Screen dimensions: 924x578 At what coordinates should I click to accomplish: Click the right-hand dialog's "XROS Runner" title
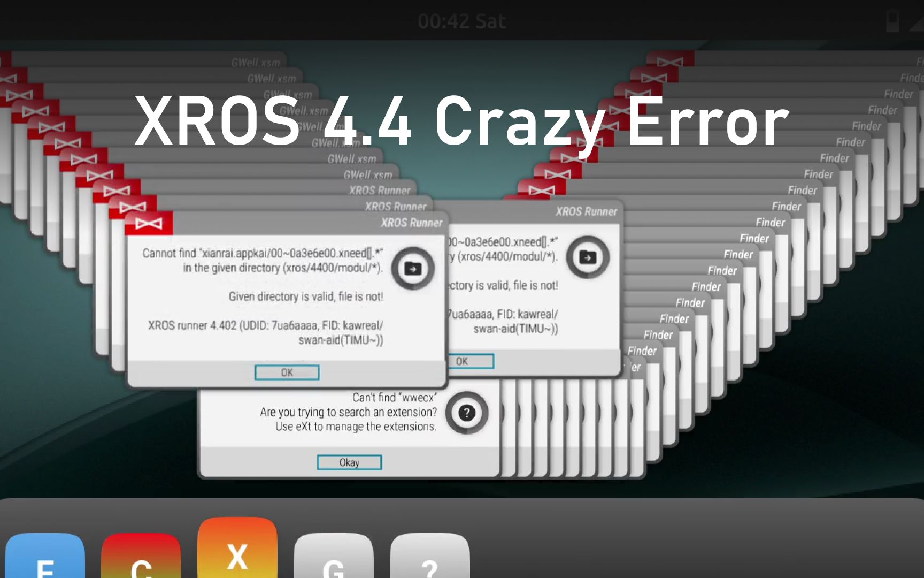[x=586, y=211]
